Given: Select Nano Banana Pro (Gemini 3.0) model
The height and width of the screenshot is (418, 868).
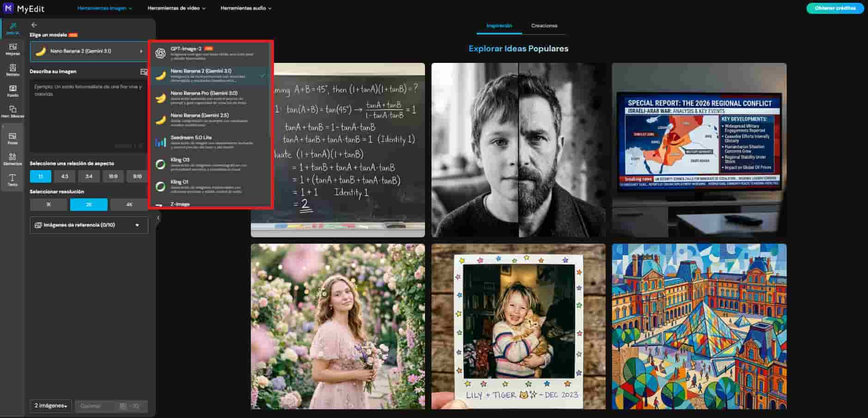Looking at the screenshot, I should pos(211,98).
